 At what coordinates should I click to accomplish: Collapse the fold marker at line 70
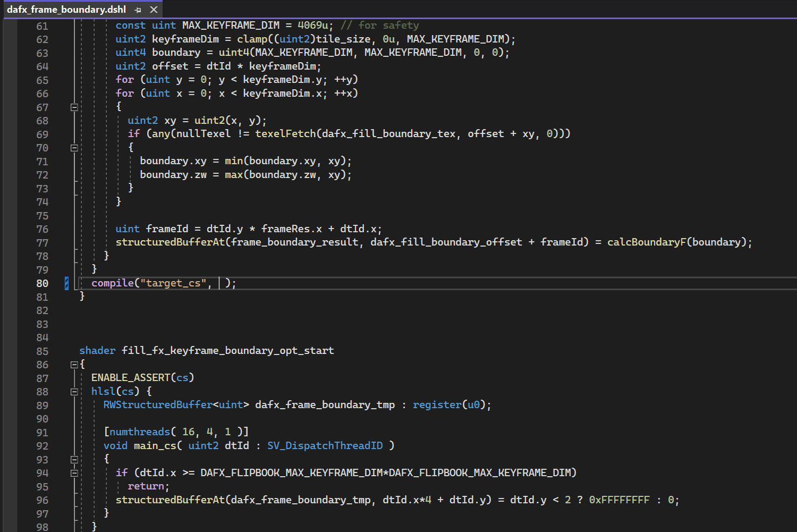(74, 147)
